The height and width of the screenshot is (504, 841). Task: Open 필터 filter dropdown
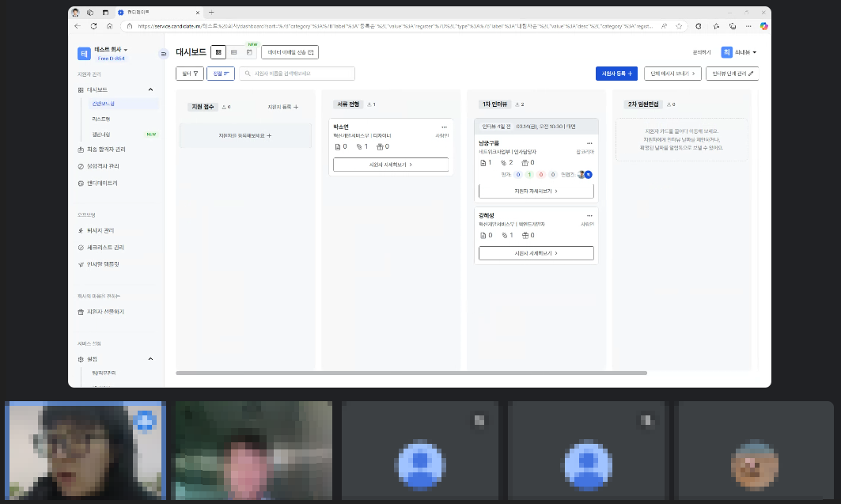tap(190, 74)
